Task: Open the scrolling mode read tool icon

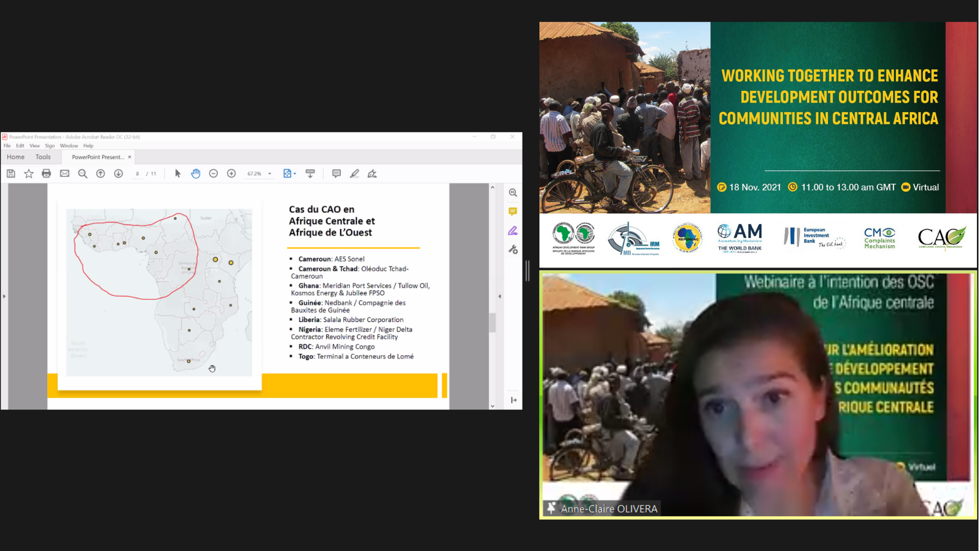Action: coord(310,174)
